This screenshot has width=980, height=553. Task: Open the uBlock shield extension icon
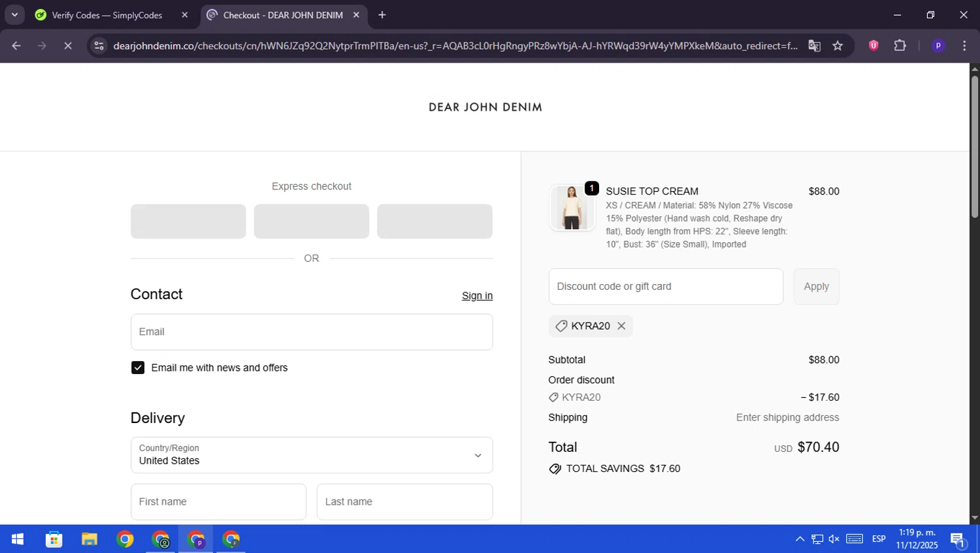[x=874, y=46]
